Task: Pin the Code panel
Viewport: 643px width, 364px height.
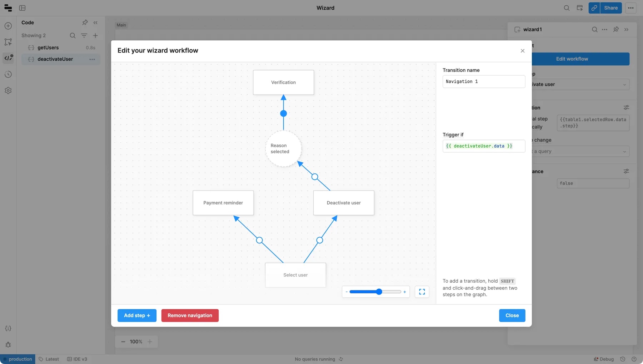Action: pyautogui.click(x=85, y=22)
